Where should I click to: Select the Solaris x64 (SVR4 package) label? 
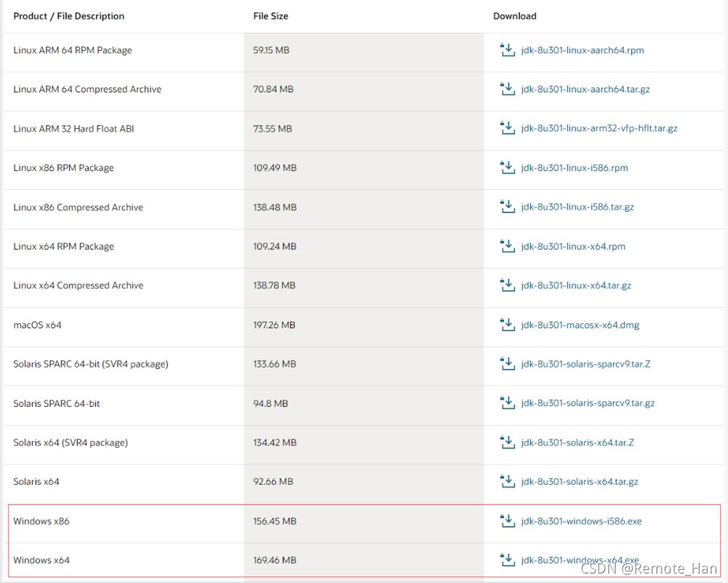71,443
